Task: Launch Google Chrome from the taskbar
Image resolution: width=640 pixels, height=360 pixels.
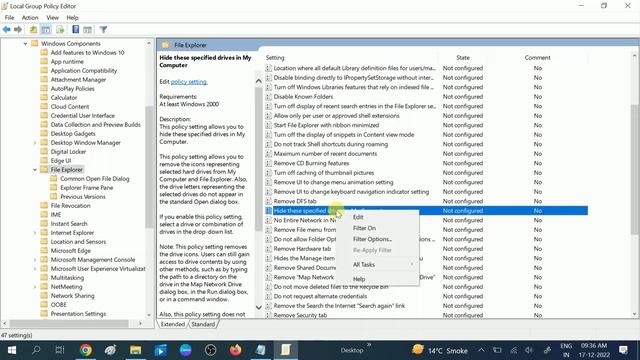Action: click(x=86, y=350)
